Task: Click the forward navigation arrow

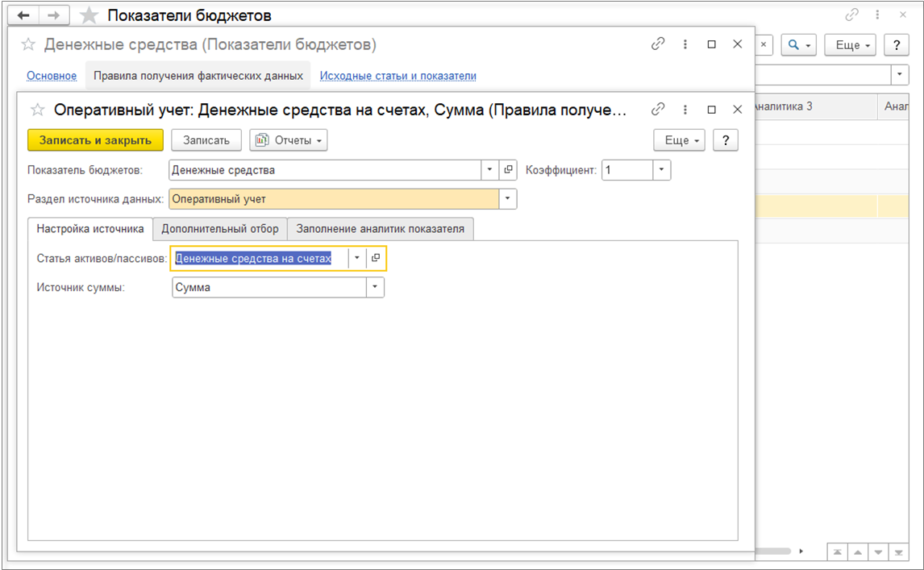Action: tap(53, 15)
